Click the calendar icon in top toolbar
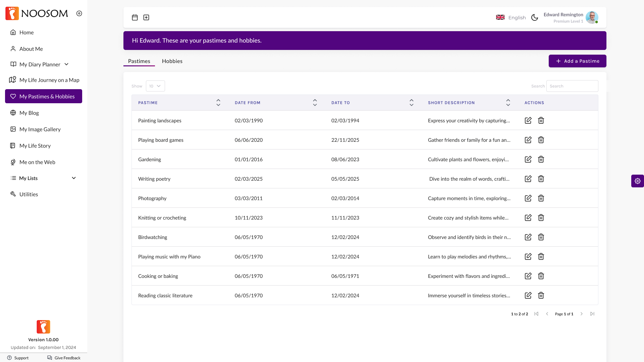Viewport: 644px width, 362px height. pos(135,17)
